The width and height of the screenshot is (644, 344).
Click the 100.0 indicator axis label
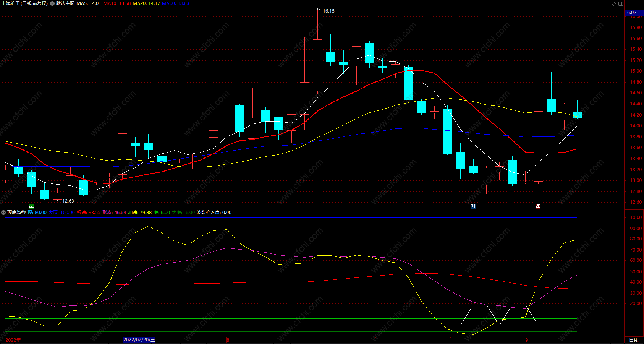pyautogui.click(x=636, y=217)
